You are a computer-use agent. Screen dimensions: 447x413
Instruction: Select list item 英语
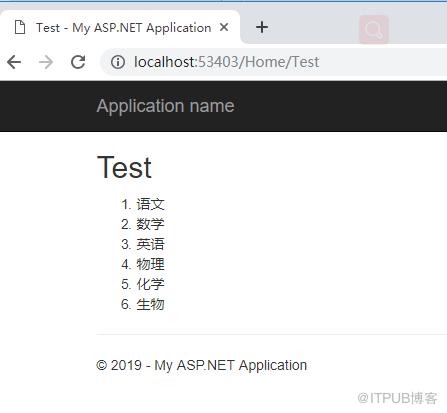point(150,244)
